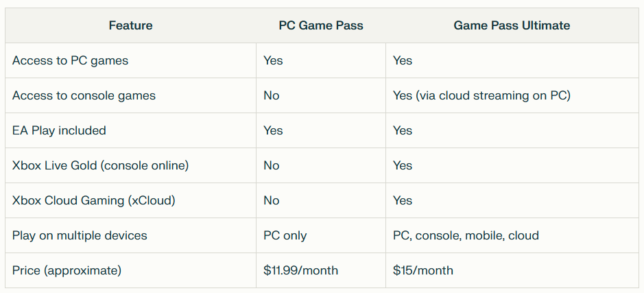Click the $11.99/month price cell
This screenshot has height=293, width=644.
(300, 270)
